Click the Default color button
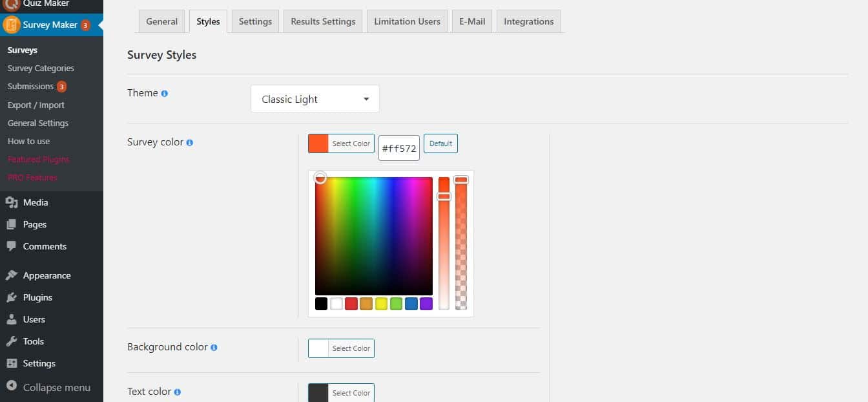Screen dimensions: 868x402 tap(440, 143)
